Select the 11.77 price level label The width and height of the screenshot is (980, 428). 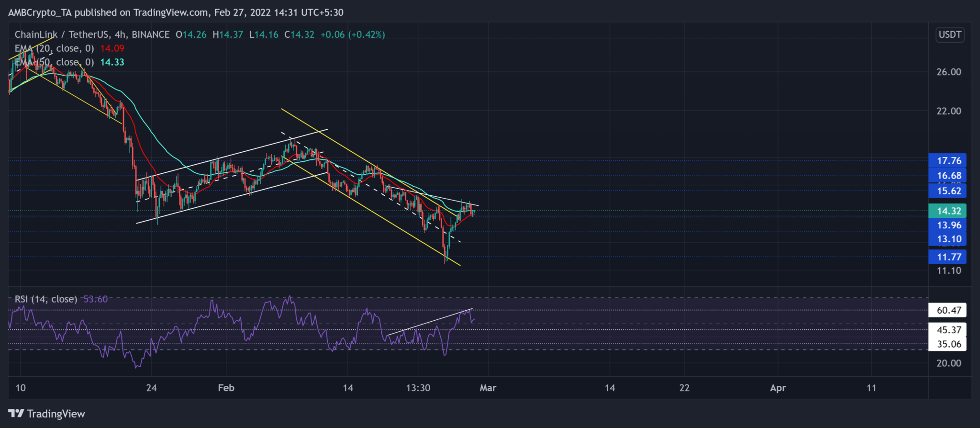pos(947,257)
